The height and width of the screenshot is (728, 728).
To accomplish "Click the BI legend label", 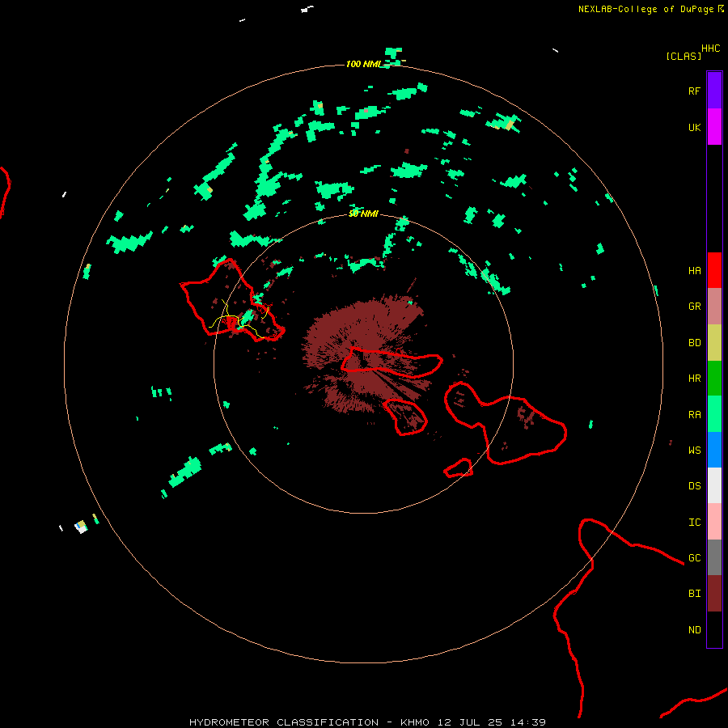I will tap(694, 594).
